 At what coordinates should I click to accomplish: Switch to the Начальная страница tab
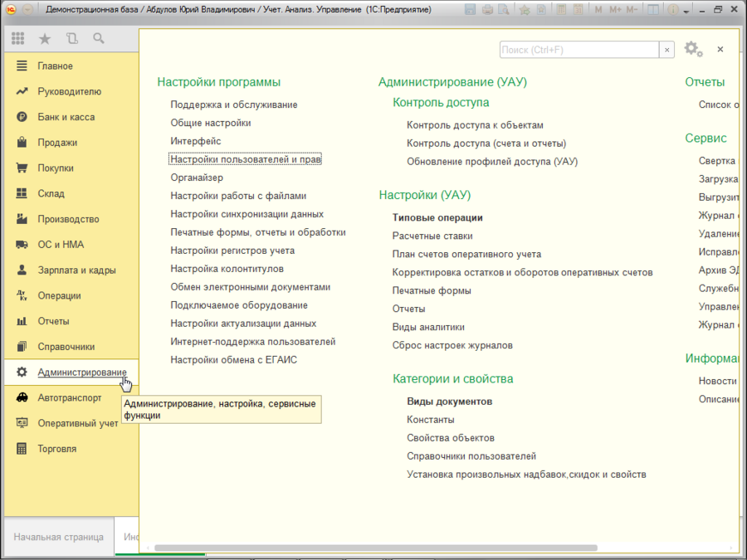[x=58, y=537]
